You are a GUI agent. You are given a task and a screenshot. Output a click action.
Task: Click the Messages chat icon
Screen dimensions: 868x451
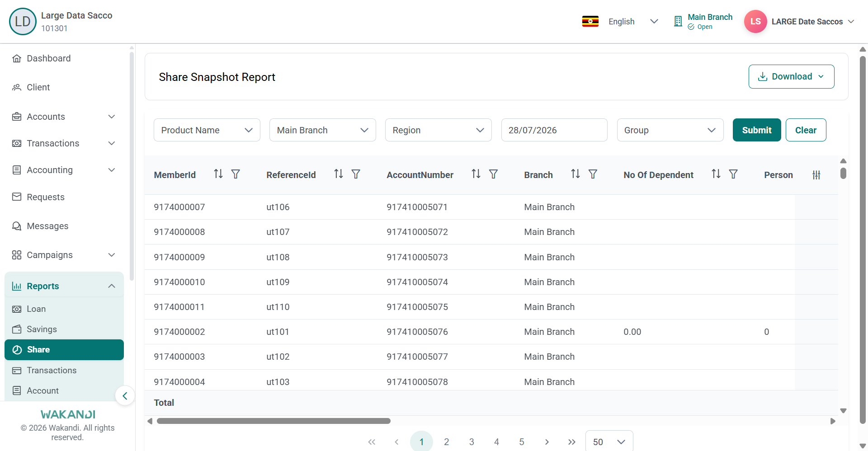pyautogui.click(x=17, y=226)
